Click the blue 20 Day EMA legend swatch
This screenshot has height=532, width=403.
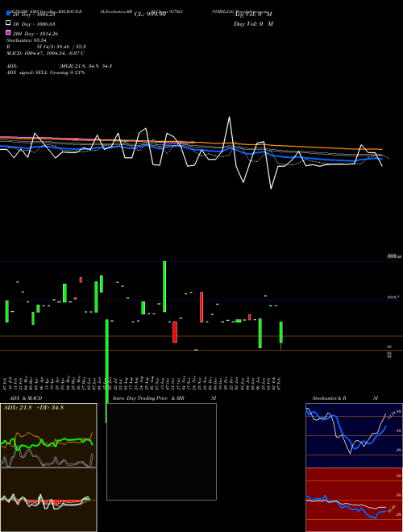8,13
